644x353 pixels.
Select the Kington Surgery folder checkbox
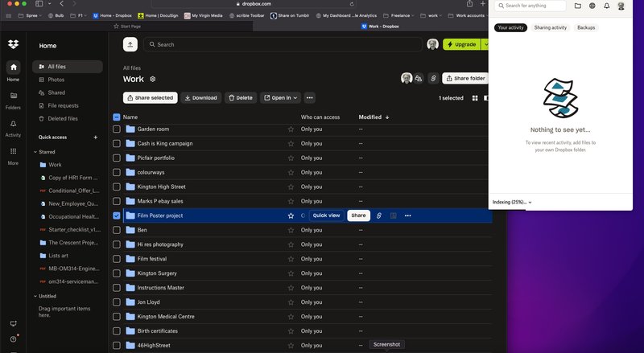(x=117, y=273)
